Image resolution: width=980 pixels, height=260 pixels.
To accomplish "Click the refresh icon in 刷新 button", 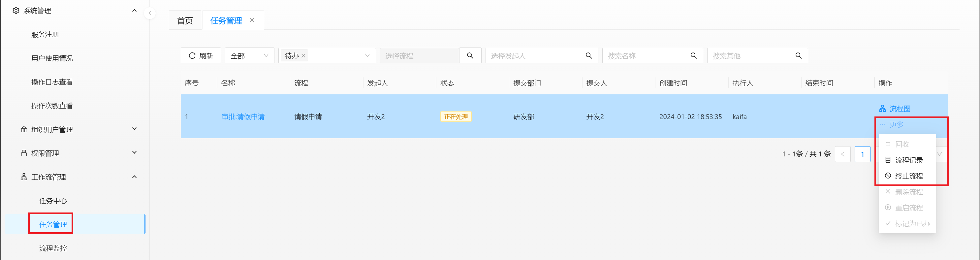I will click(x=192, y=55).
